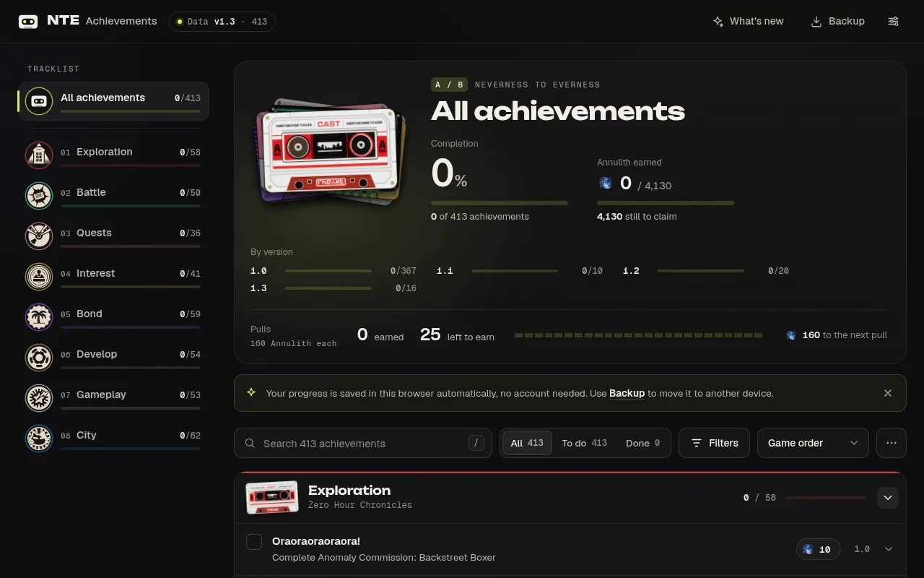Click the NTE cassette logo icon

pyautogui.click(x=28, y=22)
